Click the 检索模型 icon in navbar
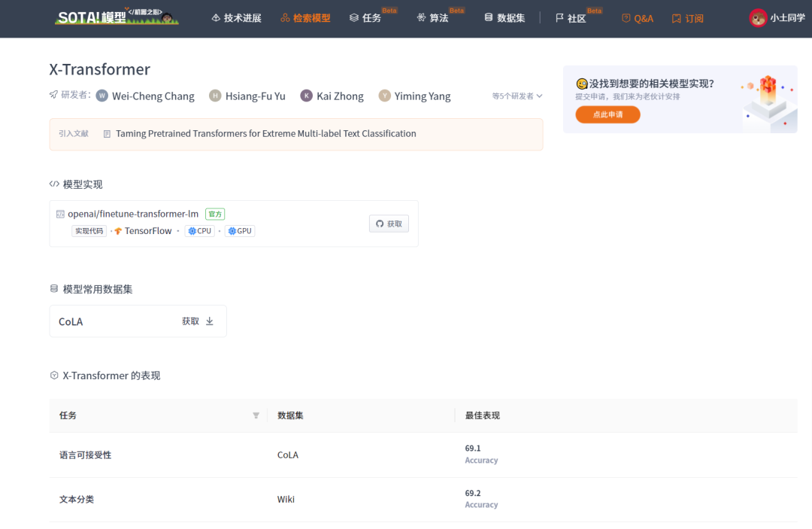812x529 pixels. (285, 18)
